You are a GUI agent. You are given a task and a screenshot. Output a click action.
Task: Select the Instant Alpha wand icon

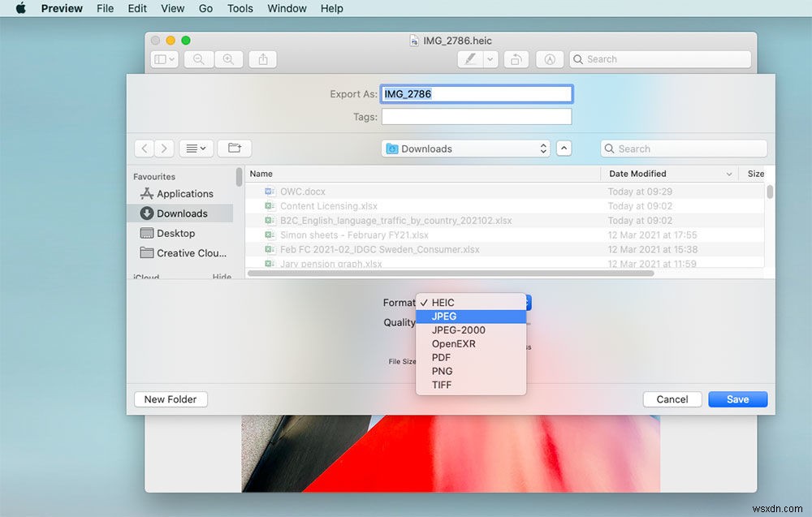click(549, 58)
